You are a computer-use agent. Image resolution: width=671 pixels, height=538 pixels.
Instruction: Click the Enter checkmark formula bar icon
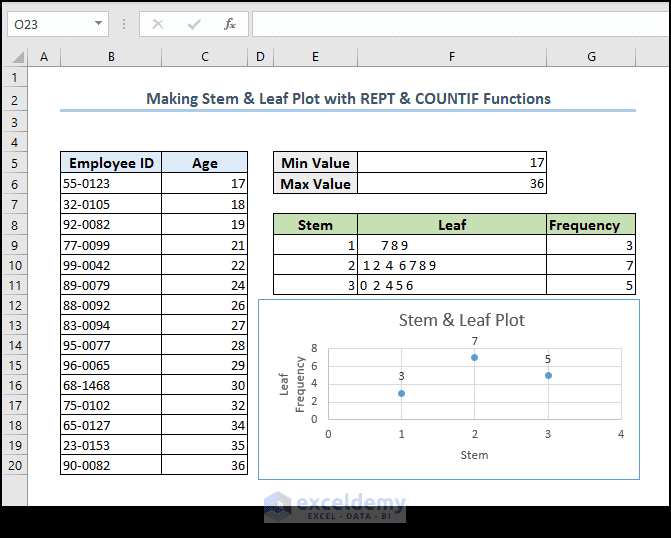click(x=194, y=24)
